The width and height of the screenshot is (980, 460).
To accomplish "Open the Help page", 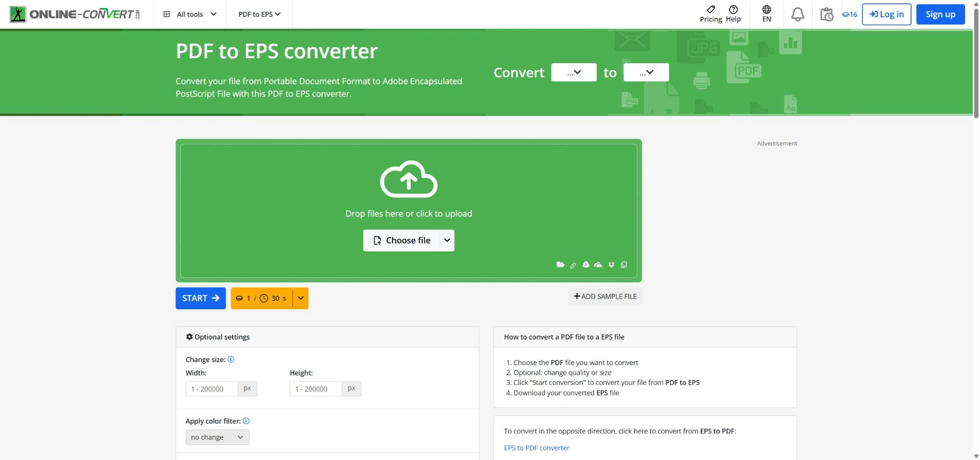I will (733, 14).
